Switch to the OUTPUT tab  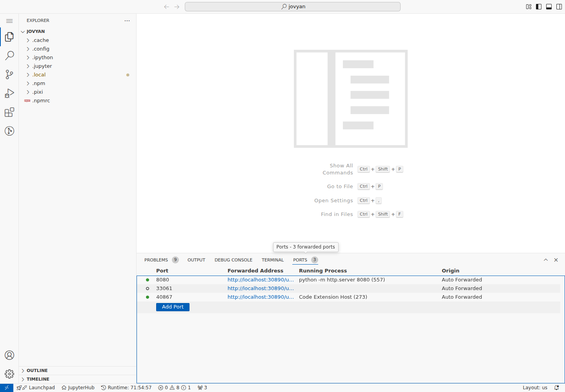tap(196, 260)
